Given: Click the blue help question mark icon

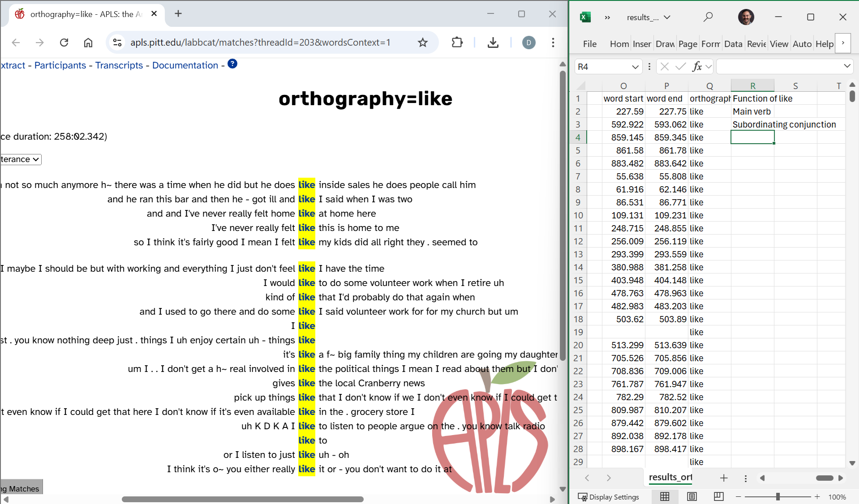Looking at the screenshot, I should click(232, 64).
